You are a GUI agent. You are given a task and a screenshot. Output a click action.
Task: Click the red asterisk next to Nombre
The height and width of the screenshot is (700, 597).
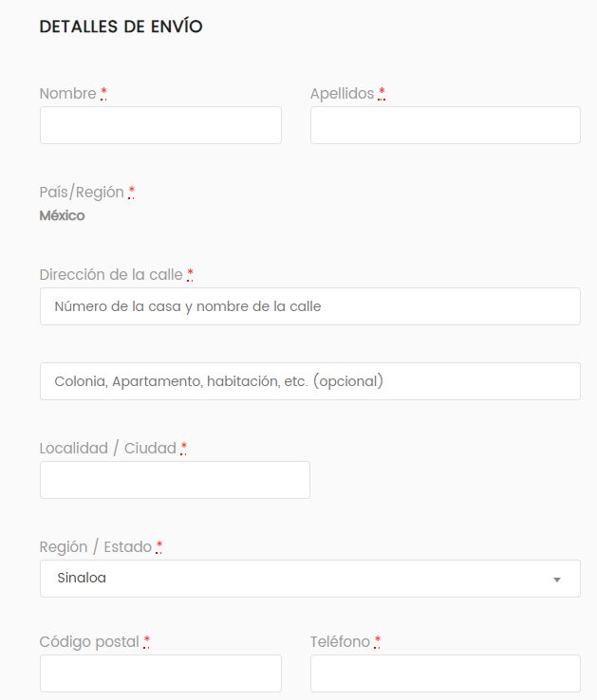coord(103,93)
